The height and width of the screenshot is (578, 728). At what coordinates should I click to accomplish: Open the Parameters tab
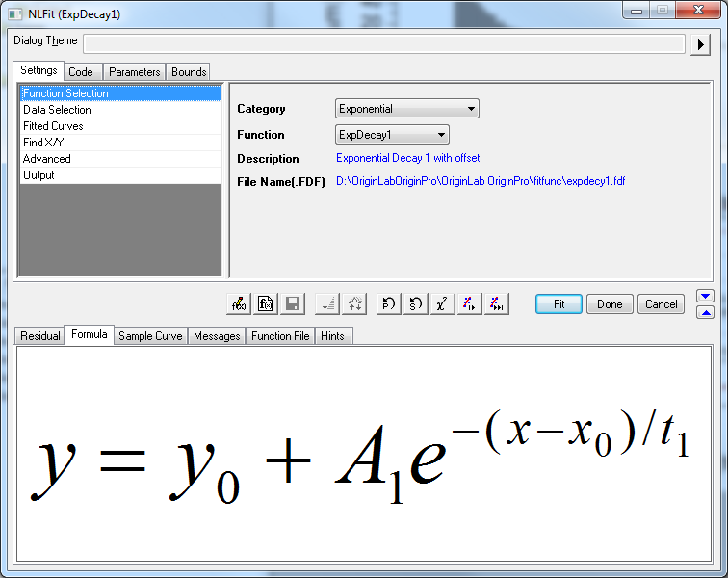(x=134, y=72)
